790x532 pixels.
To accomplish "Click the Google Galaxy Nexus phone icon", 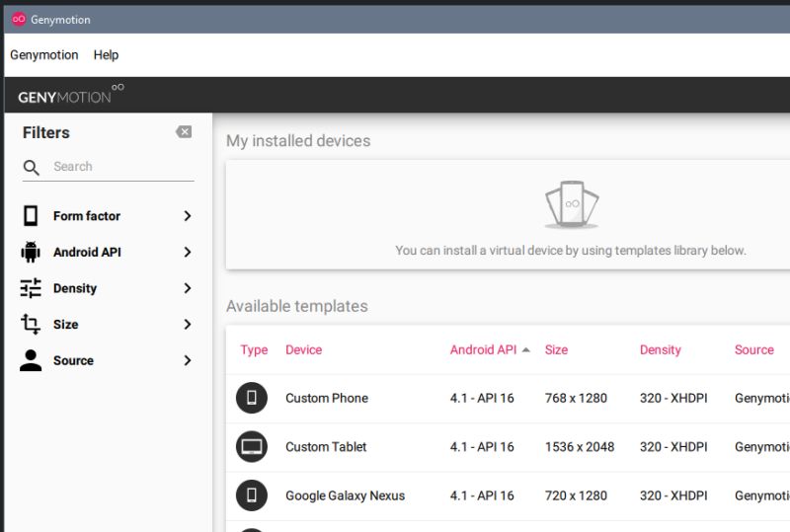I will tap(252, 495).
